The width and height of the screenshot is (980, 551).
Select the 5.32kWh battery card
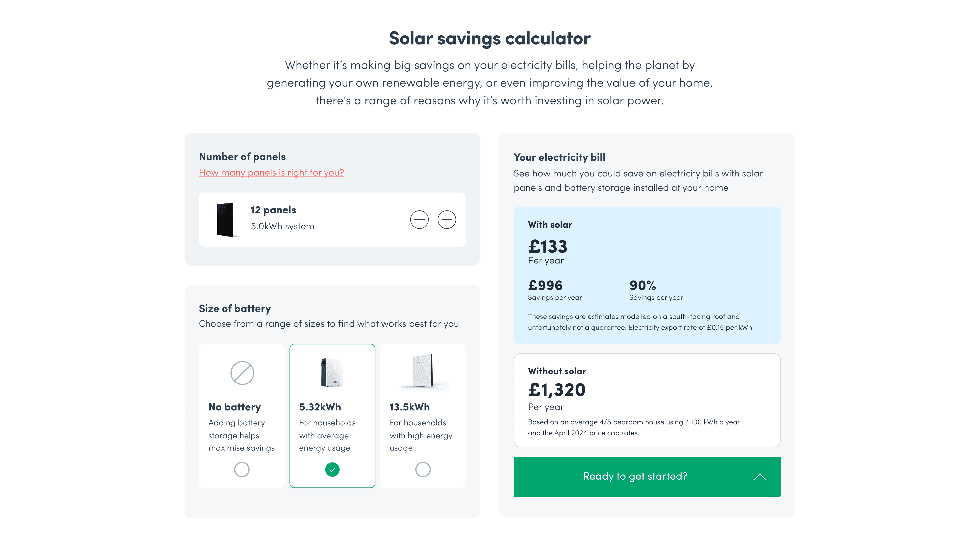(x=332, y=416)
